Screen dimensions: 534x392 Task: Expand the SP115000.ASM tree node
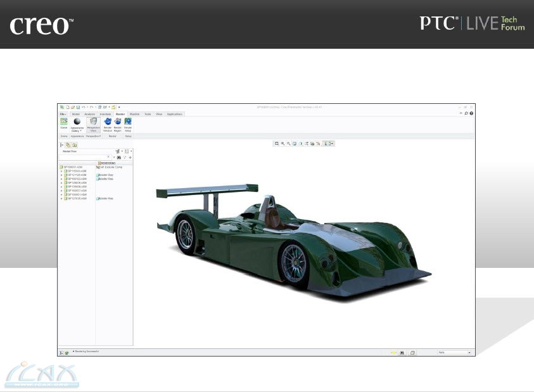(x=61, y=171)
